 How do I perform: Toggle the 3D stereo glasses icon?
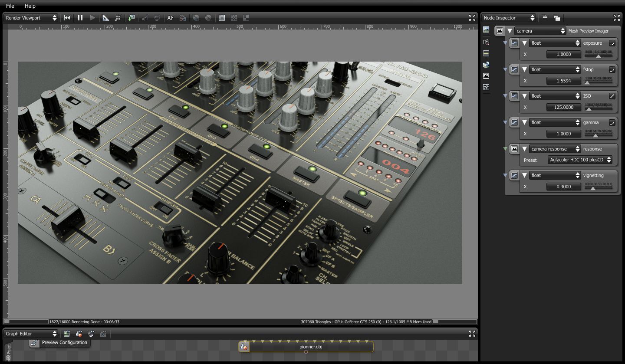(x=183, y=18)
